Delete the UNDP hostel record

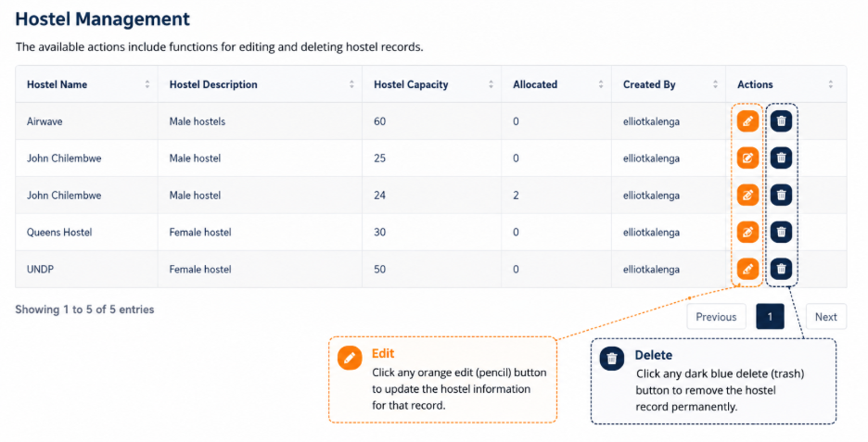pyautogui.click(x=781, y=269)
